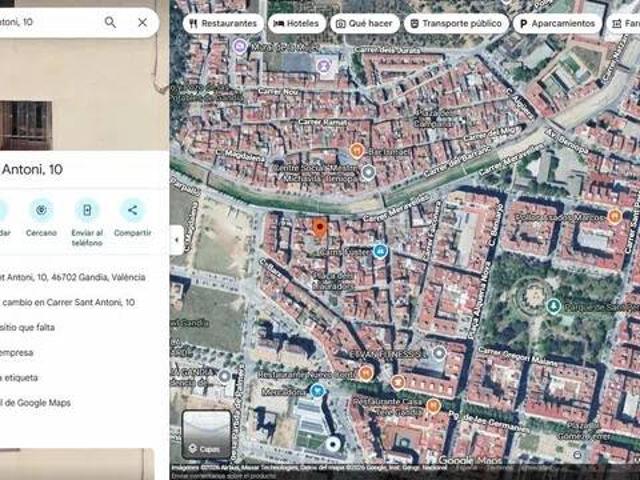The width and height of the screenshot is (640, 480).
Task: Open the Capas layers thumbnail
Action: [x=206, y=434]
